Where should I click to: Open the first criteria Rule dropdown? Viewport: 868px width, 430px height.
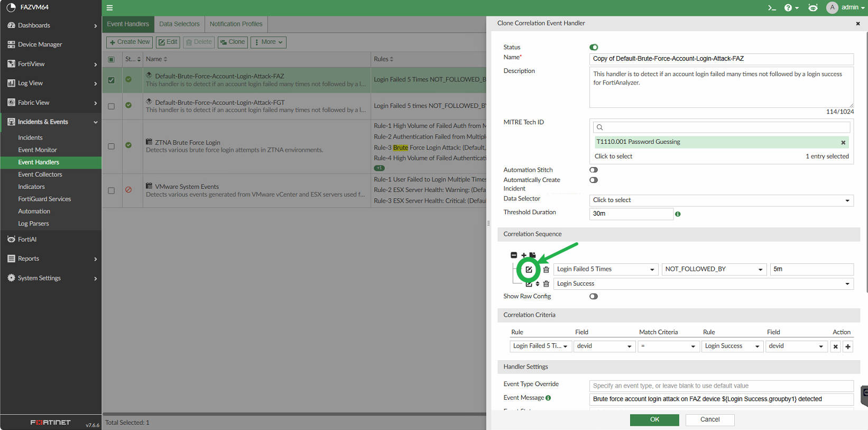pos(540,346)
